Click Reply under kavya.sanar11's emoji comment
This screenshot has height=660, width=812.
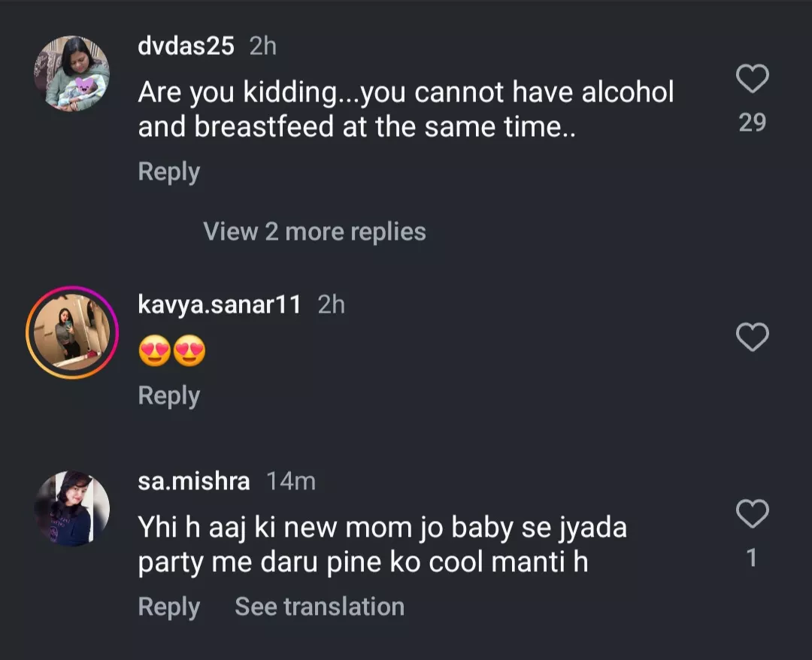coord(169,395)
